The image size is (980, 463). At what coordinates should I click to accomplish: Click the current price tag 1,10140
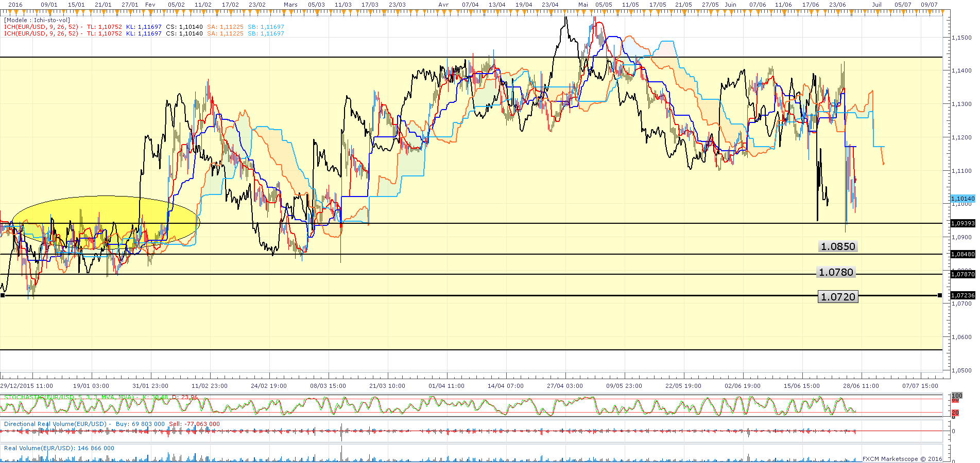962,199
